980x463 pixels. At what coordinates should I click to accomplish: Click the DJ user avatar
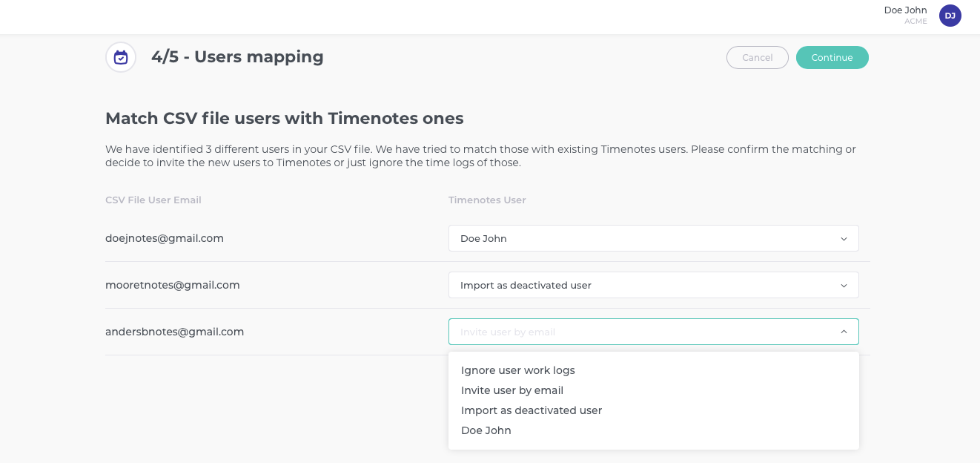coord(950,16)
